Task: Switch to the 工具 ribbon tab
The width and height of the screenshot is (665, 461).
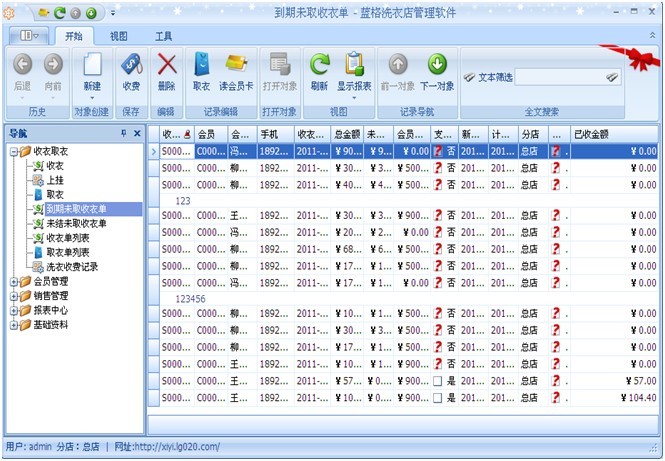Action: 164,36
